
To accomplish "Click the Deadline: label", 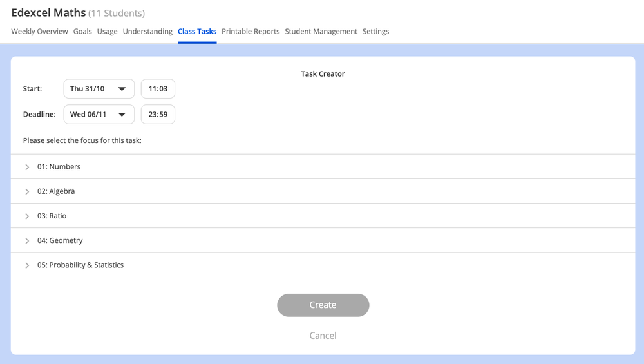I will pos(39,114).
